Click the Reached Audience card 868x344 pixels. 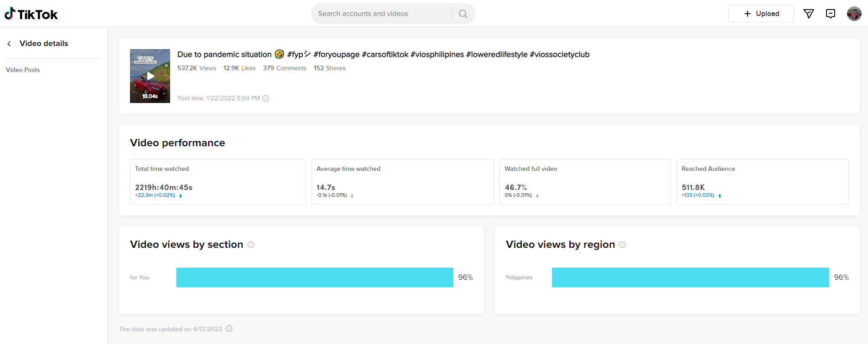[x=762, y=182]
